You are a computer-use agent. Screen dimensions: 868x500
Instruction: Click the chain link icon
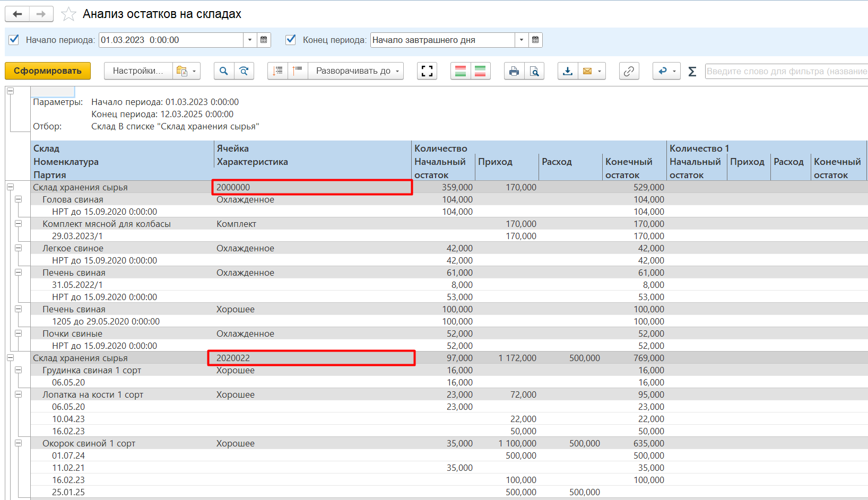coord(629,71)
